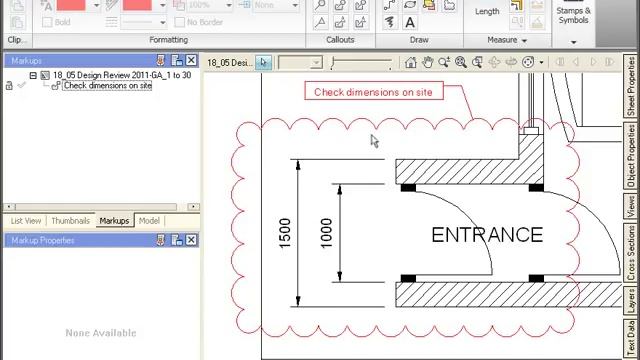Open the line color dropdown arrow
Screen dimensions: 640x360
[x=162, y=5]
